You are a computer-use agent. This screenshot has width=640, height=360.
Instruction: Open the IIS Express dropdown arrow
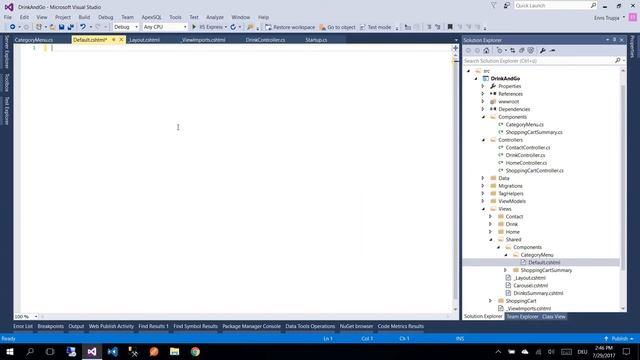click(226, 27)
